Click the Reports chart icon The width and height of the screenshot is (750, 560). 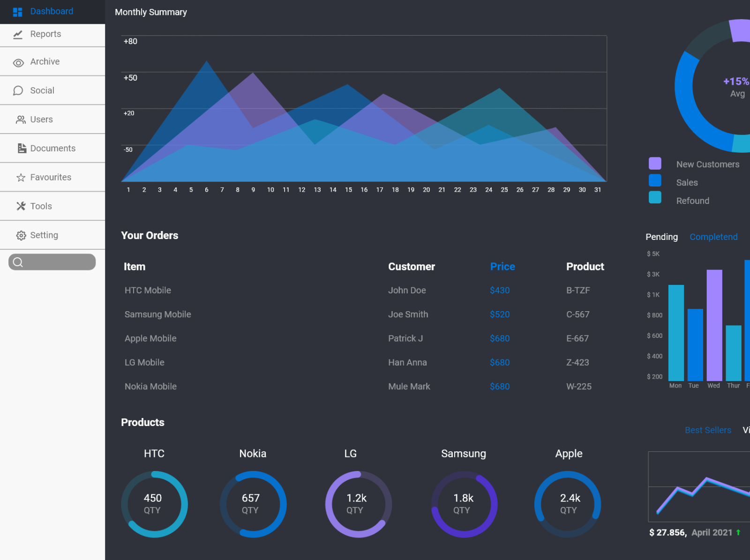tap(18, 35)
